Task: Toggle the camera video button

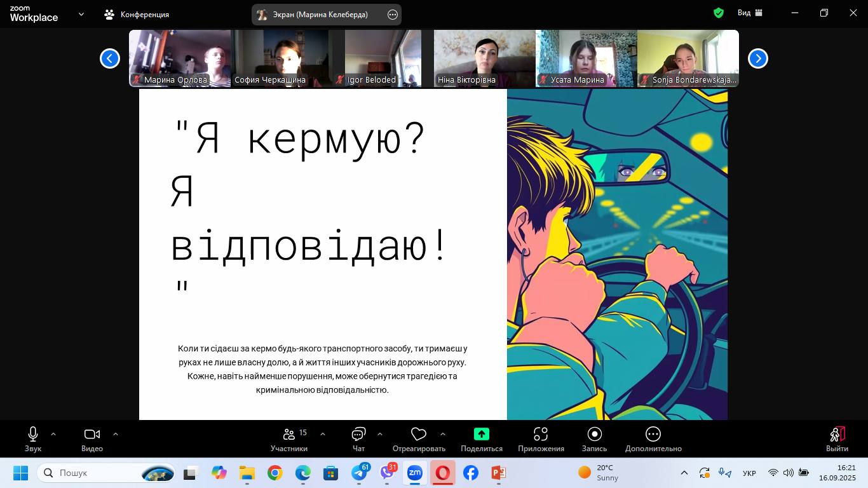Action: pos(92,435)
